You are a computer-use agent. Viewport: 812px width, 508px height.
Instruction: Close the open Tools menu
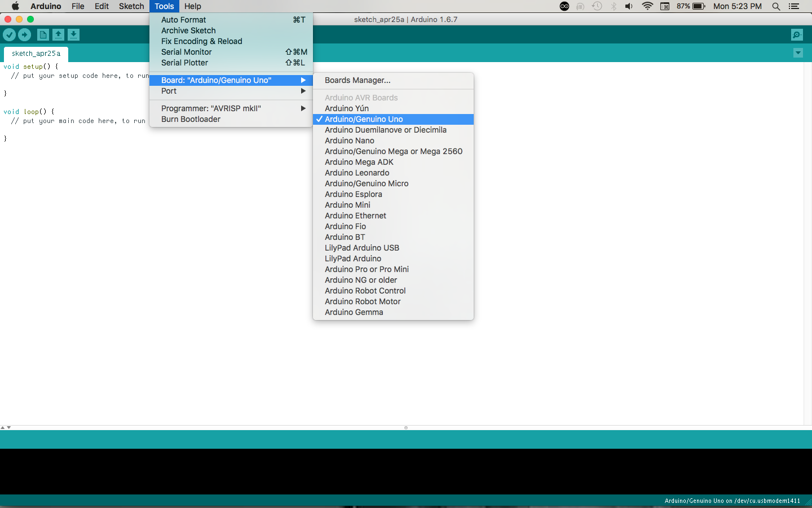tap(164, 6)
